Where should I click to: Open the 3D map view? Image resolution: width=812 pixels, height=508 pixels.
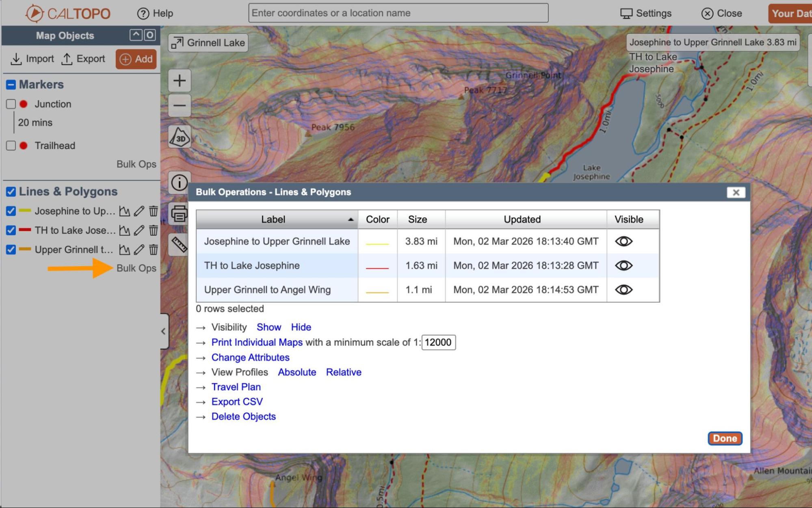coord(179,137)
